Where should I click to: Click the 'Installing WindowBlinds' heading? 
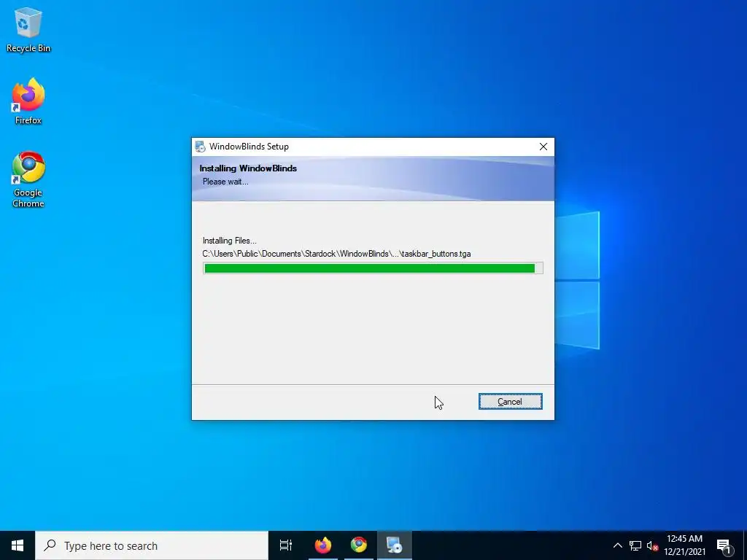pyautogui.click(x=248, y=168)
